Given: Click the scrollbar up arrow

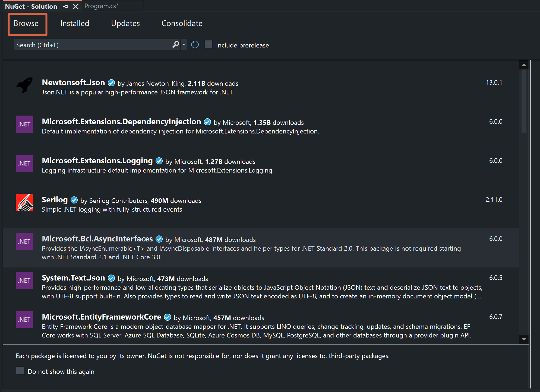Looking at the screenshot, I should [524, 65].
